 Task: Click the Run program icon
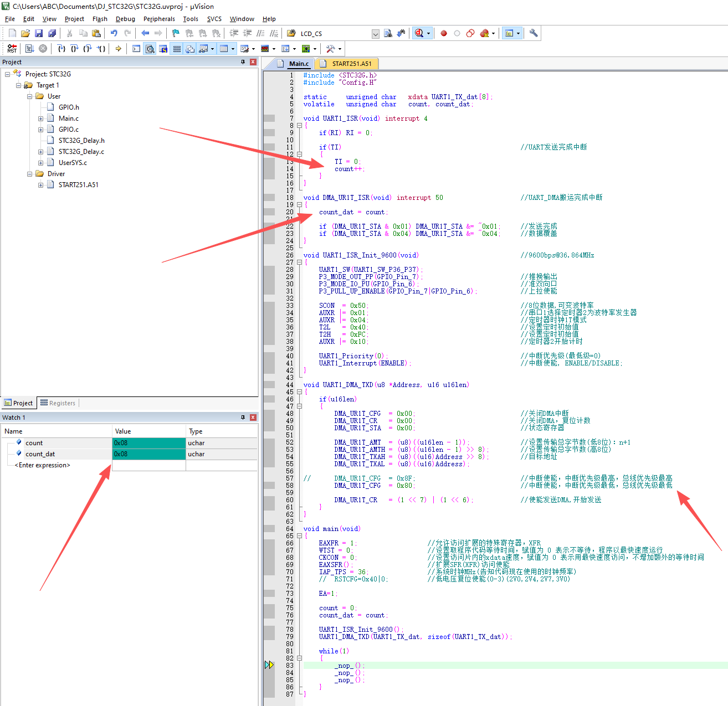pos(29,49)
